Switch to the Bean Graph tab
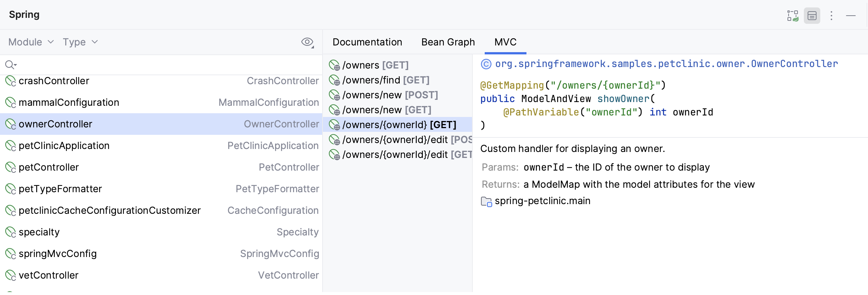This screenshot has width=868, height=295. point(448,42)
